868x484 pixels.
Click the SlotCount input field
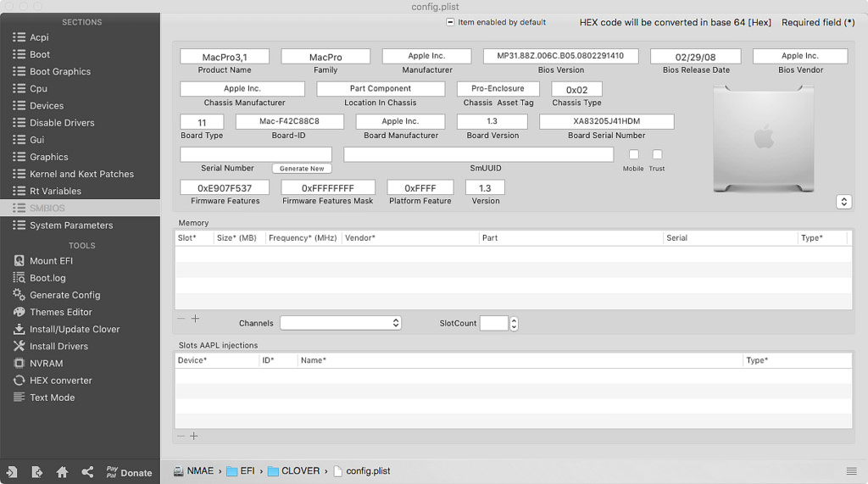click(494, 324)
